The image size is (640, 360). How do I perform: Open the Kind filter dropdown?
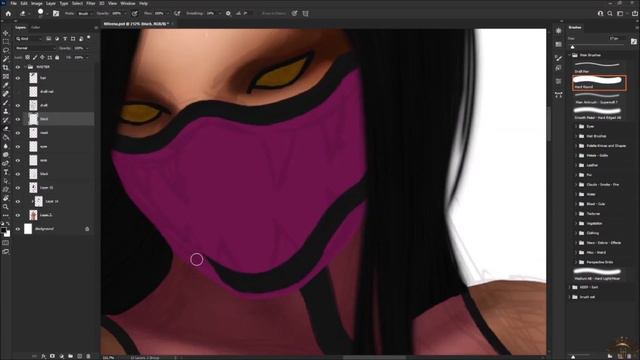point(29,39)
